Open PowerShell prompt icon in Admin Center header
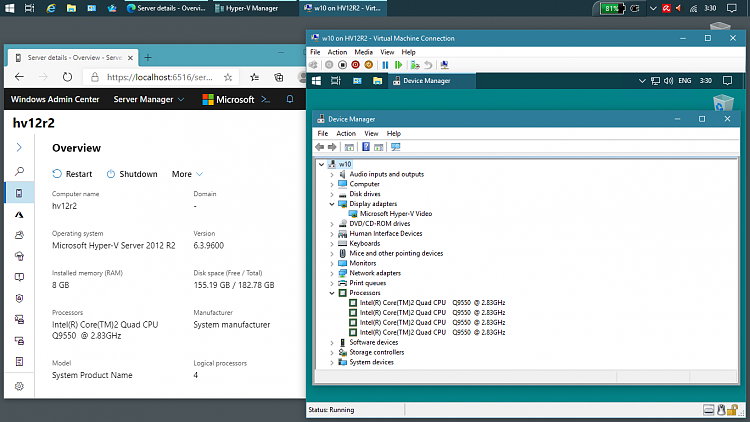 point(265,100)
